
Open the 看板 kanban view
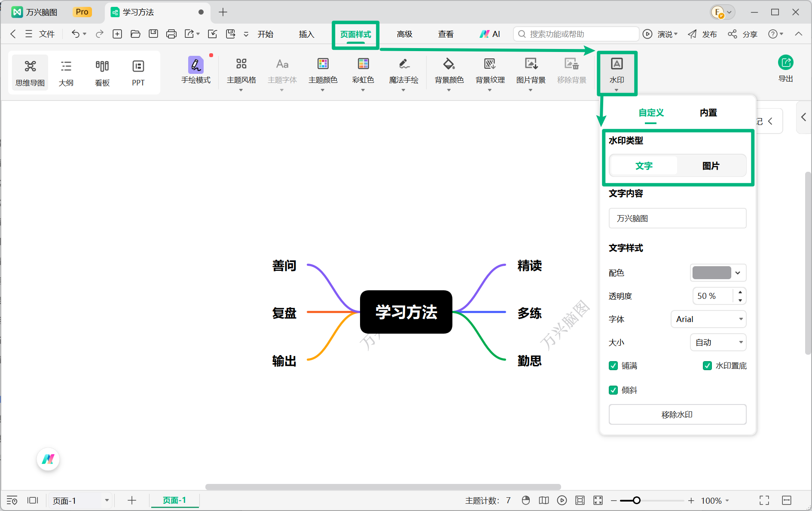102,73
